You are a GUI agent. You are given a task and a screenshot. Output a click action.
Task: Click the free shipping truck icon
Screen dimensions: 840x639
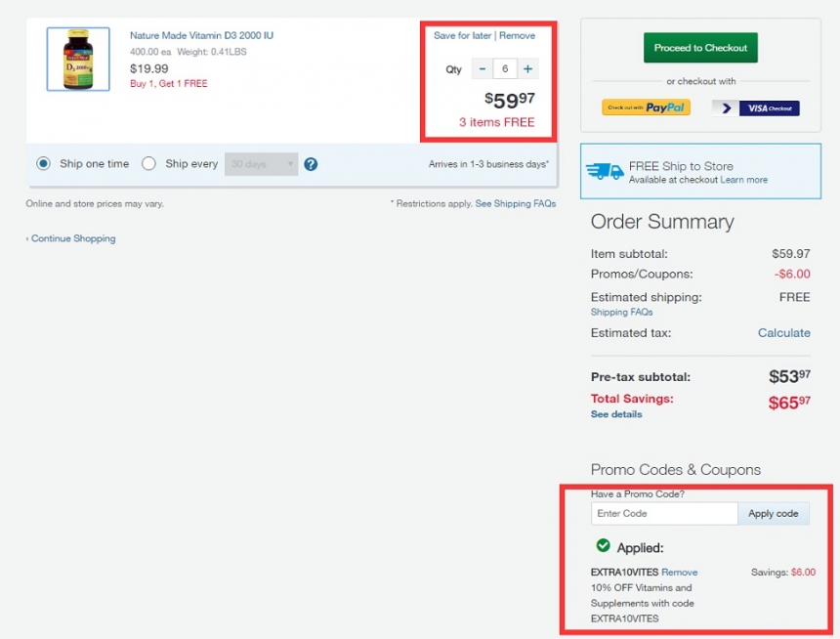click(605, 172)
